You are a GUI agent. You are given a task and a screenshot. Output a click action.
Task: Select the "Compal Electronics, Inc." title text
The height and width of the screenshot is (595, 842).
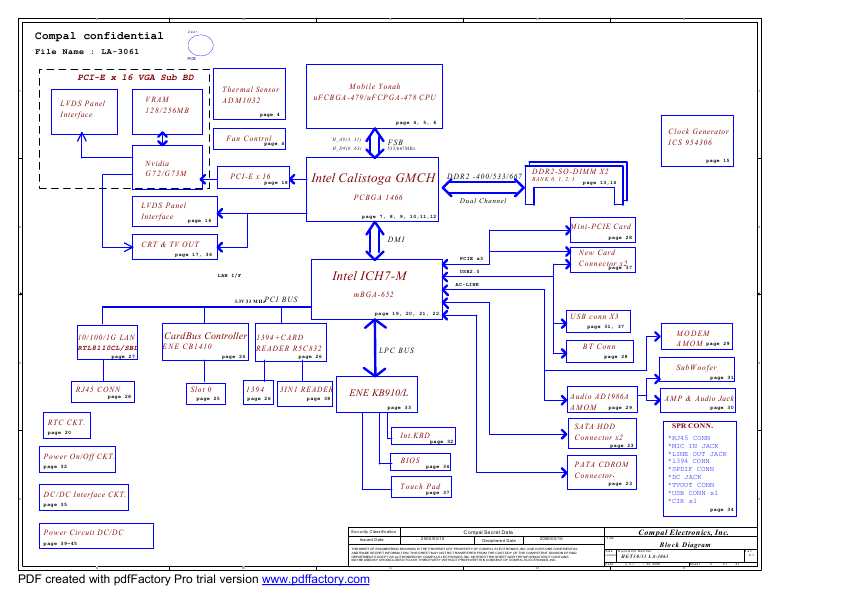(x=683, y=532)
